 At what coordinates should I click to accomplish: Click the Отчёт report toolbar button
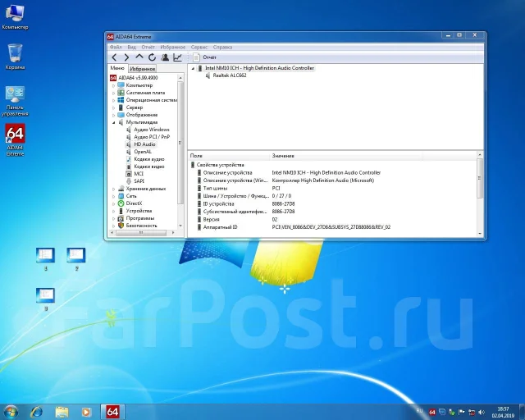click(x=205, y=57)
